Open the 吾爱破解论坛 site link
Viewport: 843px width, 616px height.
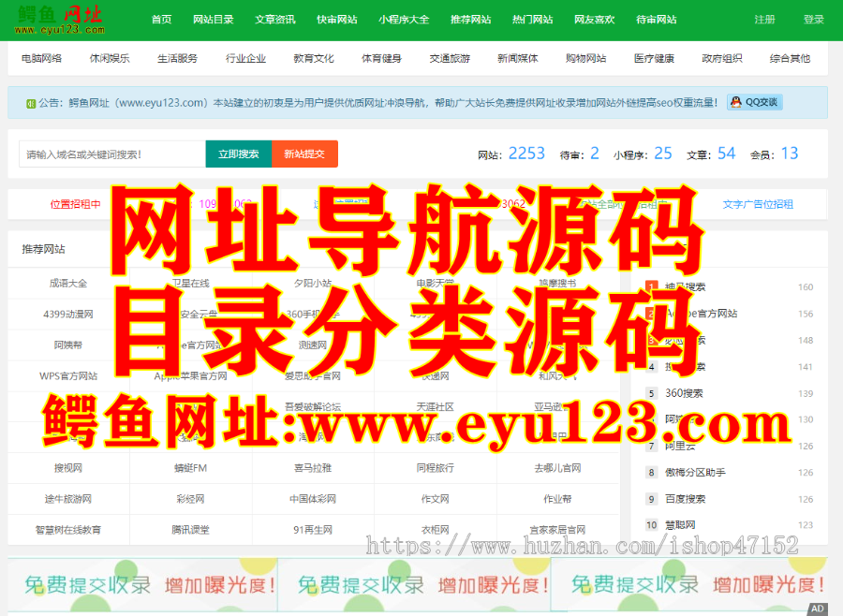pyautogui.click(x=313, y=407)
